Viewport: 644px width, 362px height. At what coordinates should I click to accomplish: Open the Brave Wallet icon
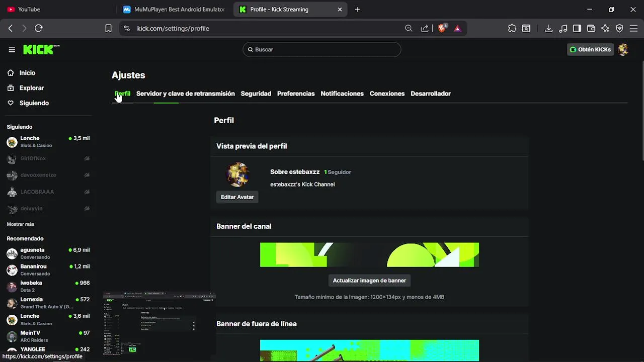pos(591,29)
